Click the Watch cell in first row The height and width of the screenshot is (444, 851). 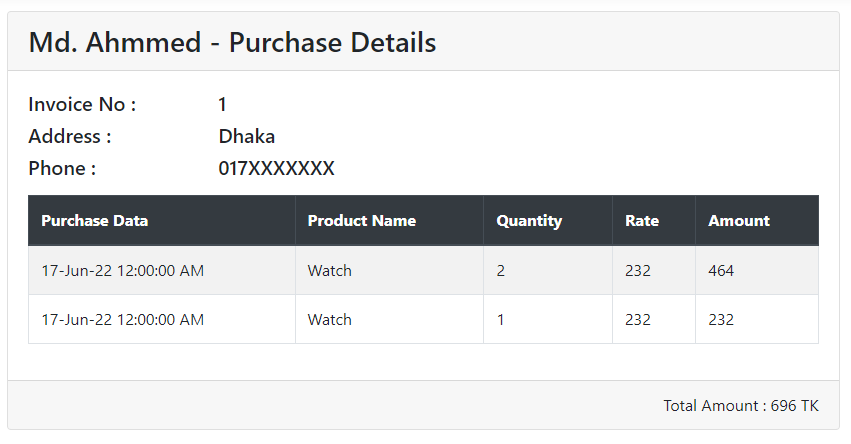[x=389, y=270]
